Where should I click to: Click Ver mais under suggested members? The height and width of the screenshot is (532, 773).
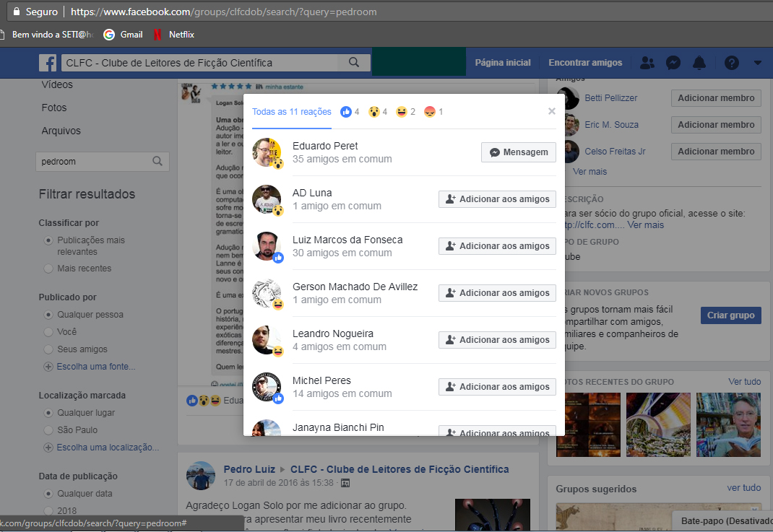(x=590, y=171)
